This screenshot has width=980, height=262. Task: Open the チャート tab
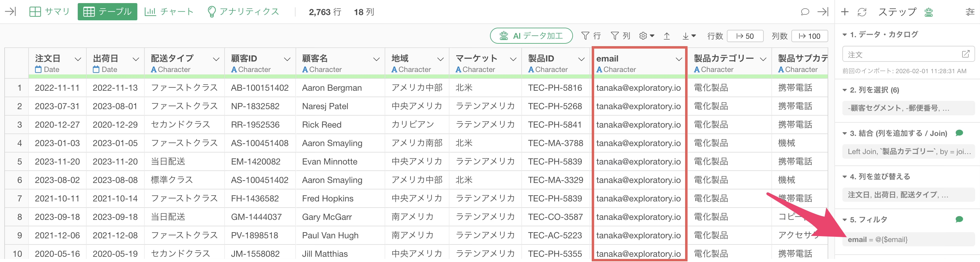[169, 12]
